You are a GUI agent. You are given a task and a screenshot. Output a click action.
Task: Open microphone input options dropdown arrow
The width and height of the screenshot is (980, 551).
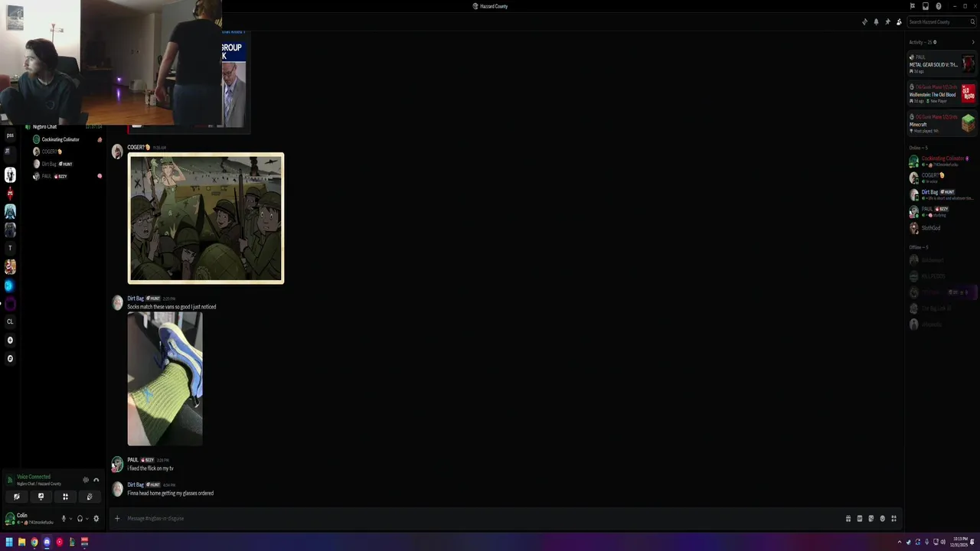[x=71, y=519]
